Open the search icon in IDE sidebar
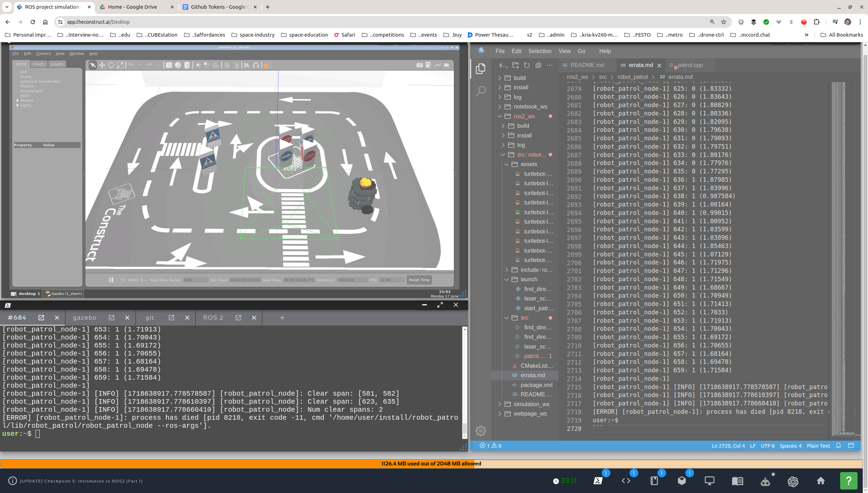Viewport: 868px width, 493px height. coord(481,91)
